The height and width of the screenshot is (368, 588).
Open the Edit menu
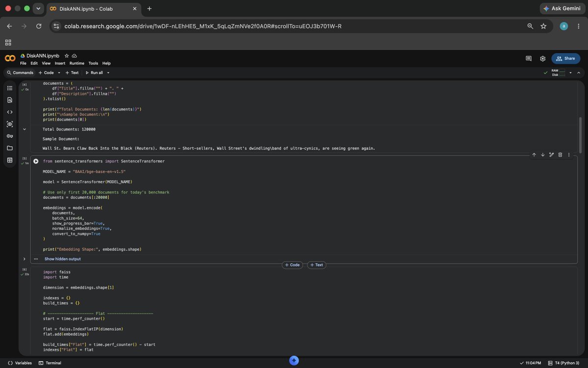(x=34, y=63)
